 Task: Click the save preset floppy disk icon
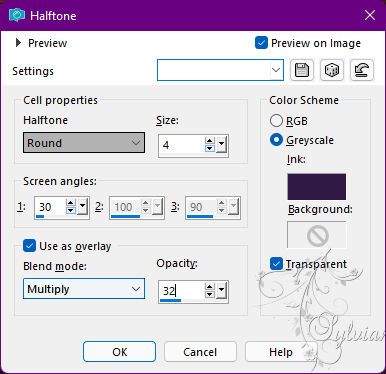(x=302, y=70)
